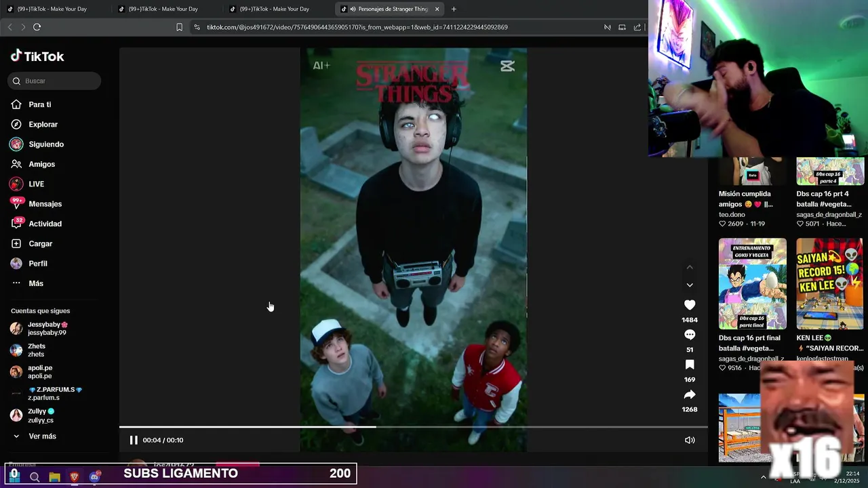Image resolution: width=868 pixels, height=488 pixels.
Task: Click the CapCut logo on video
Action: (x=507, y=66)
